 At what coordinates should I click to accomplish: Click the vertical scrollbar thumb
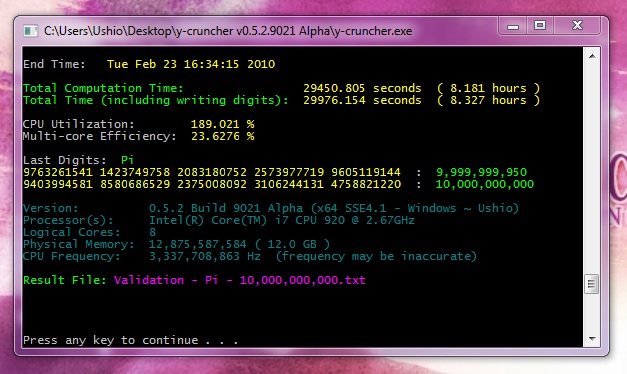point(592,284)
